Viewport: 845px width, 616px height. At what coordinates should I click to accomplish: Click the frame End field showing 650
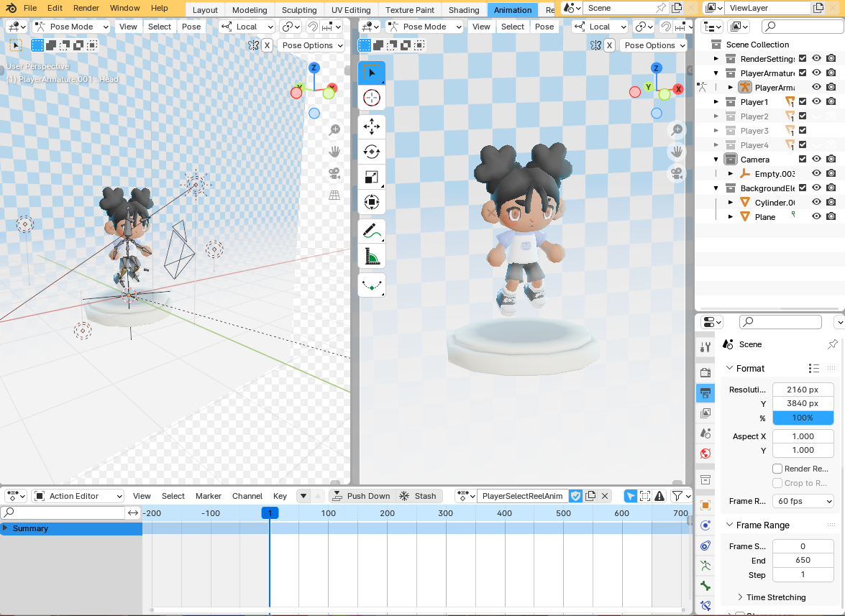tap(803, 560)
